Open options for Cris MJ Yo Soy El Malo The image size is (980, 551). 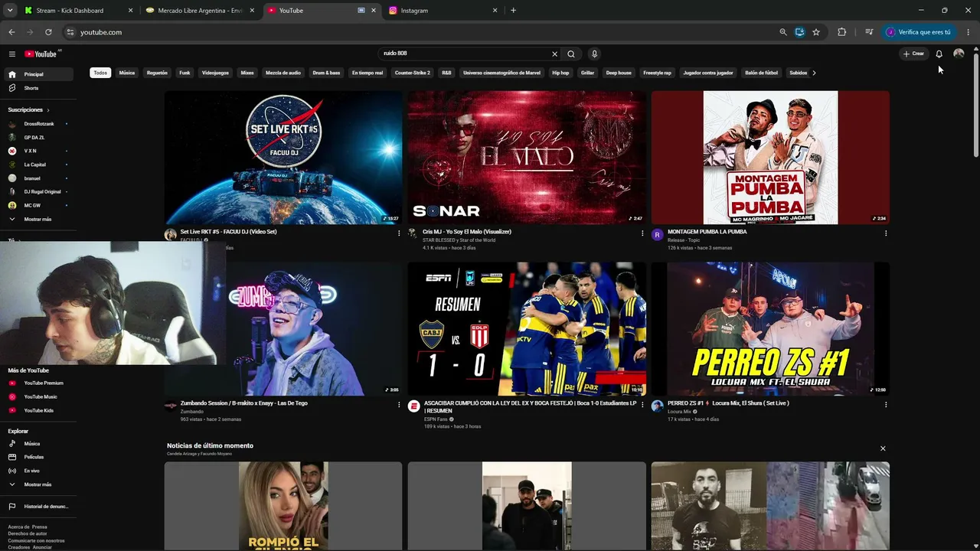point(642,233)
